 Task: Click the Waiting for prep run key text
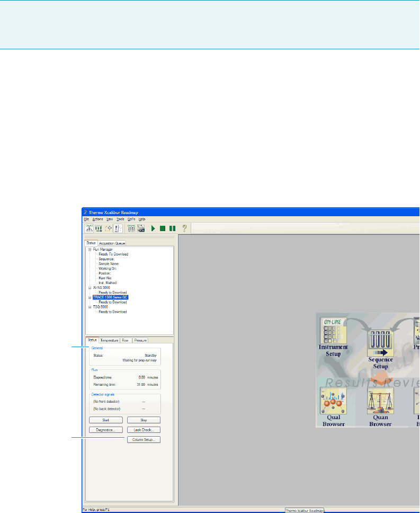[140, 360]
